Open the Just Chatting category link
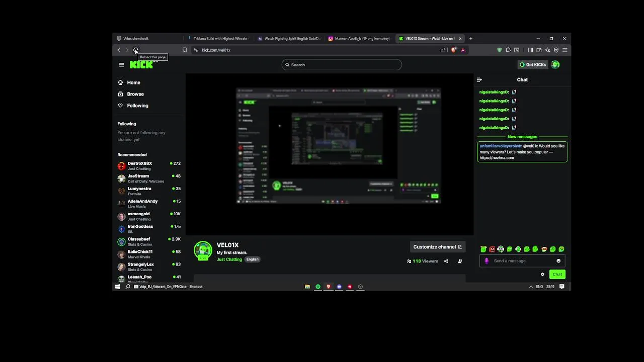 [229, 259]
